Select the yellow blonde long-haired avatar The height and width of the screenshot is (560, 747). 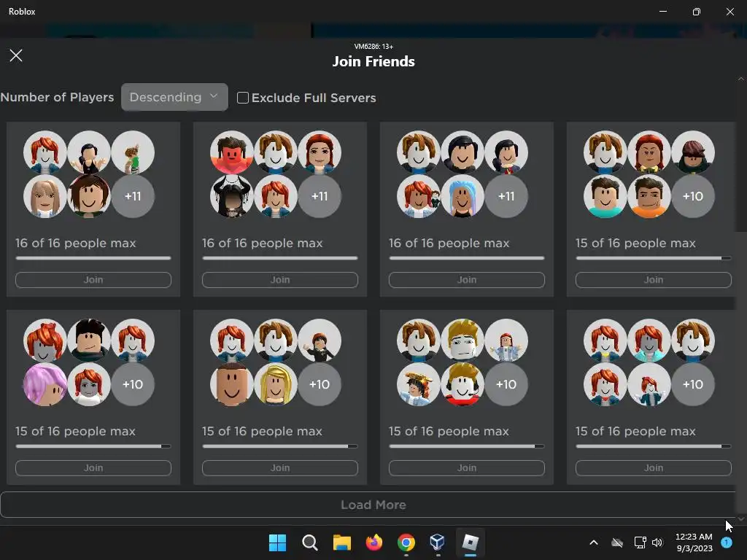tap(275, 384)
